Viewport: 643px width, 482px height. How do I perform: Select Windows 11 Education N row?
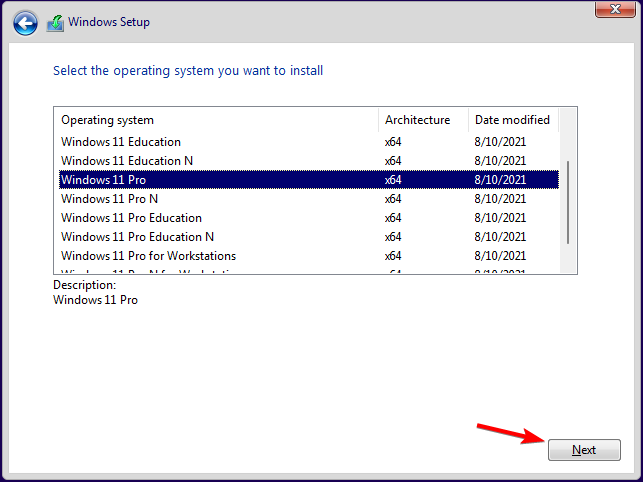309,161
